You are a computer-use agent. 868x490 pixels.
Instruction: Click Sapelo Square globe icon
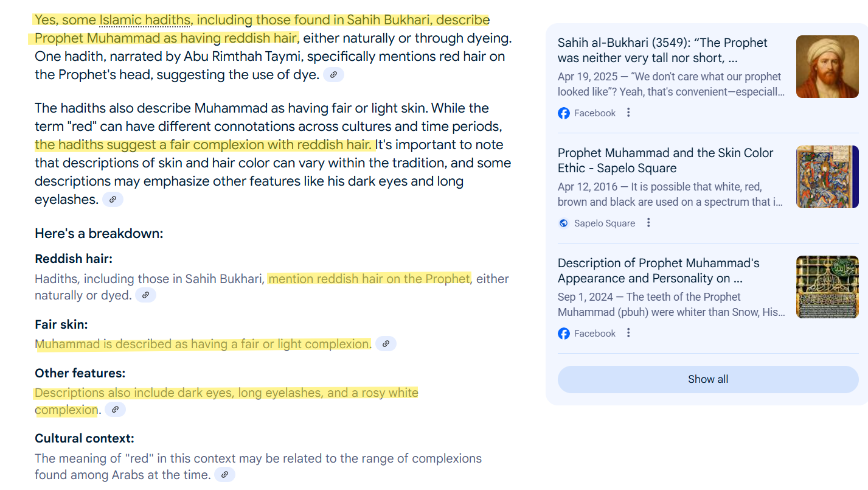[564, 223]
